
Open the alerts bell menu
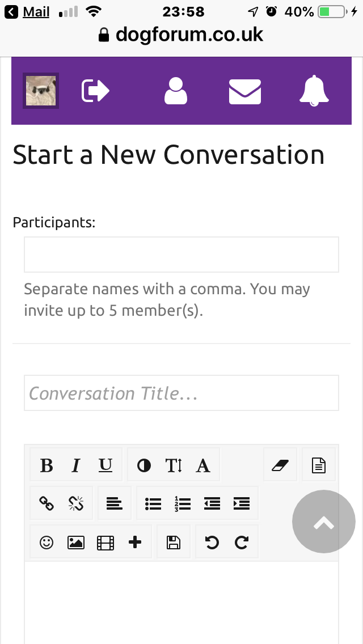pyautogui.click(x=314, y=91)
